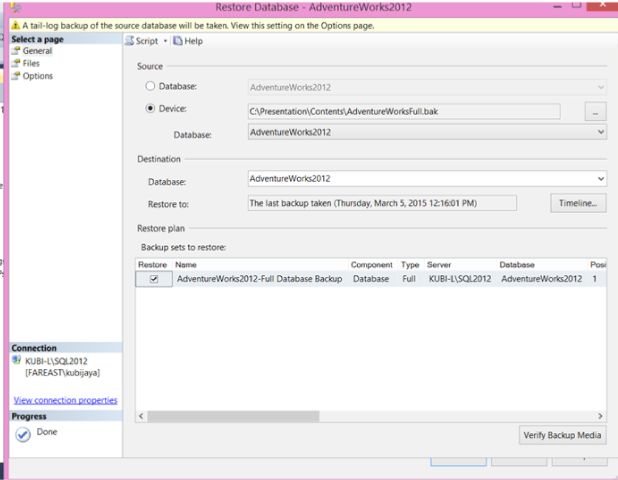Open the General page

click(x=37, y=51)
